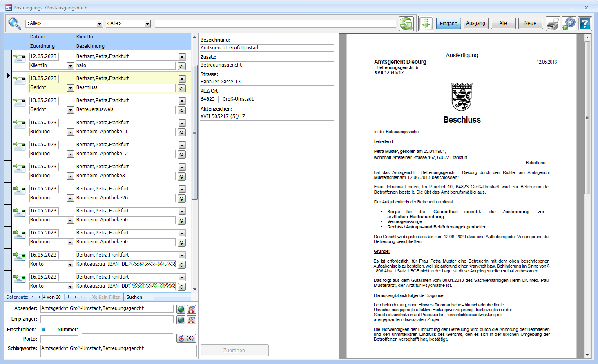Image resolution: width=598 pixels, height=364 pixels.
Task: Click the @ button beside 'Betreuerausweis'
Action: (182, 110)
